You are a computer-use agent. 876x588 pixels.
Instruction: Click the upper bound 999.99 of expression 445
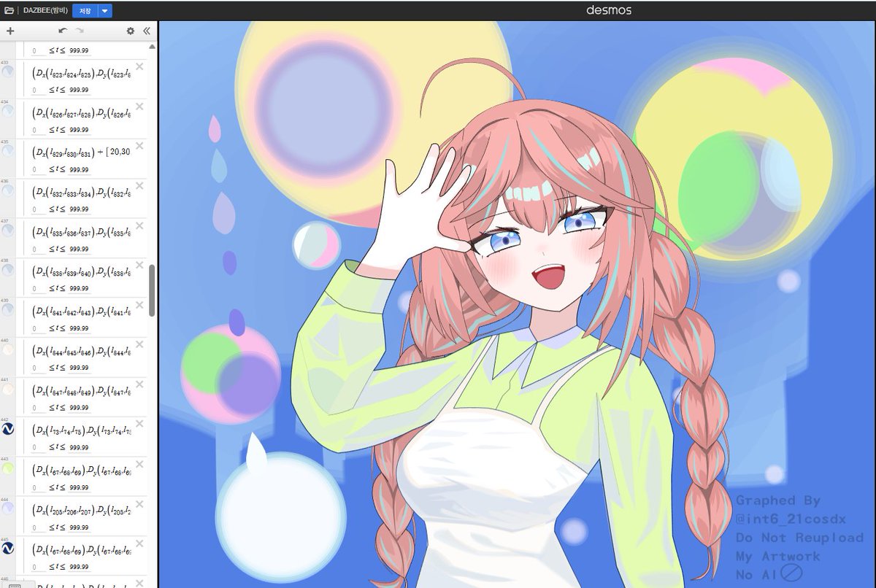click(79, 567)
